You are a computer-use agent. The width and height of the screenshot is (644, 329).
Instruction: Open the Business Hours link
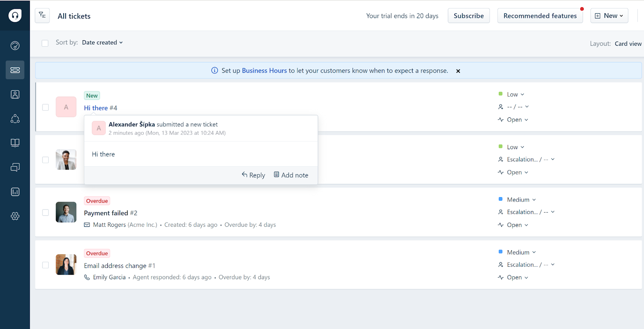point(264,70)
